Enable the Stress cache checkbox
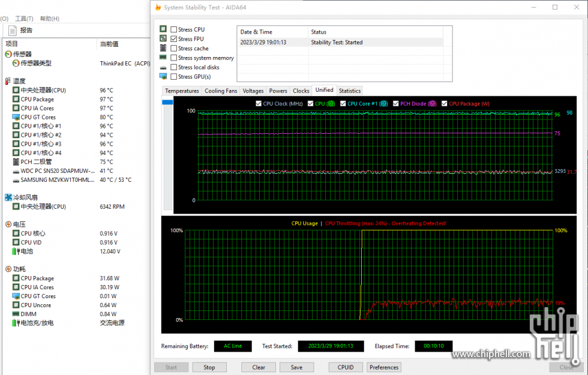The height and width of the screenshot is (375, 588). [x=173, y=48]
